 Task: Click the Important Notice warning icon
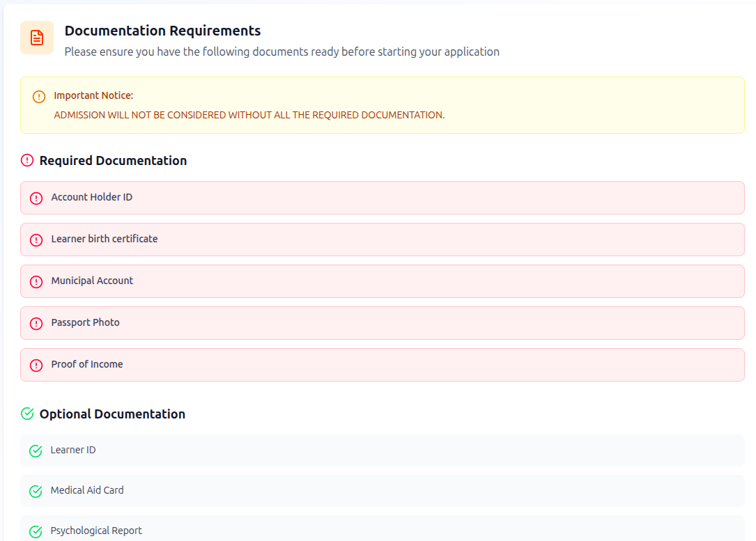click(39, 97)
